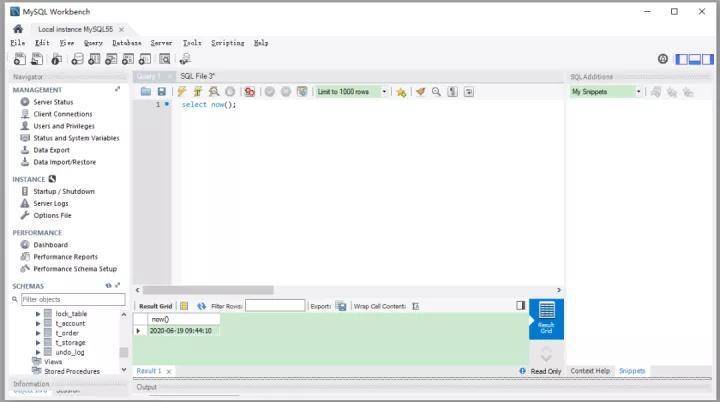Click the editor horizontal scrollbar thumb

pyautogui.click(x=208, y=290)
